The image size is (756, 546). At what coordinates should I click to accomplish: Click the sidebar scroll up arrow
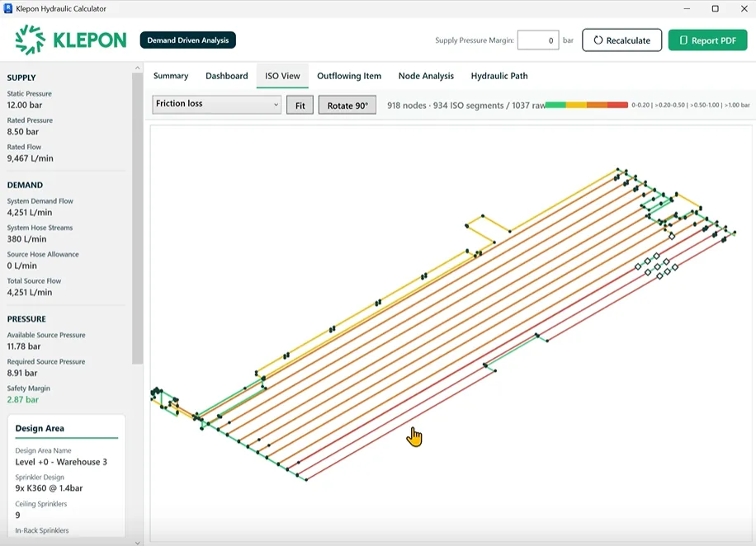[x=137, y=68]
